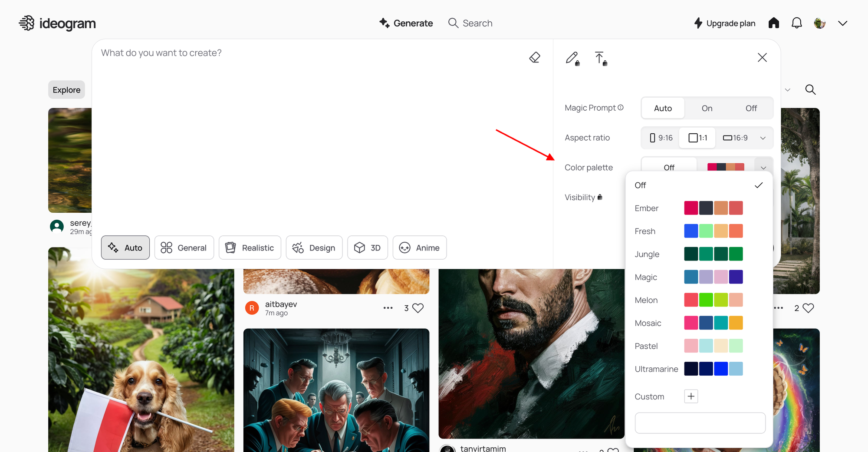This screenshot has height=452, width=868.
Task: Open the Search tab
Action: pyautogui.click(x=470, y=23)
